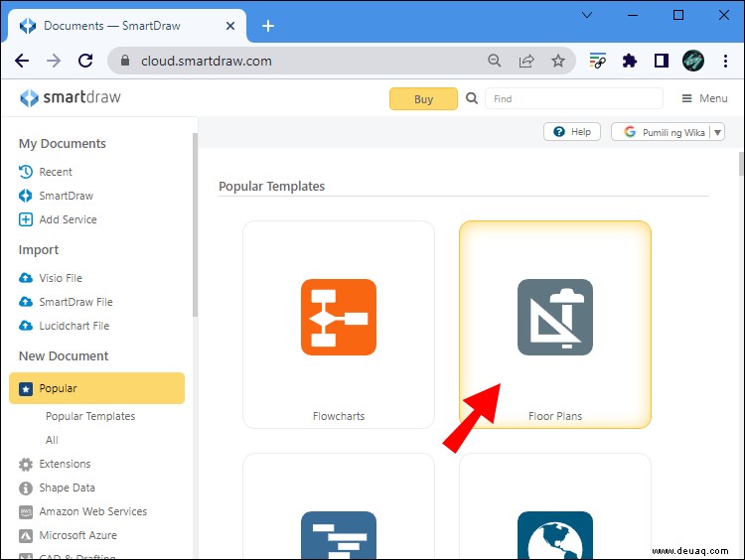The width and height of the screenshot is (745, 560).
Task: Open the Flowcharts template card
Action: (x=339, y=325)
